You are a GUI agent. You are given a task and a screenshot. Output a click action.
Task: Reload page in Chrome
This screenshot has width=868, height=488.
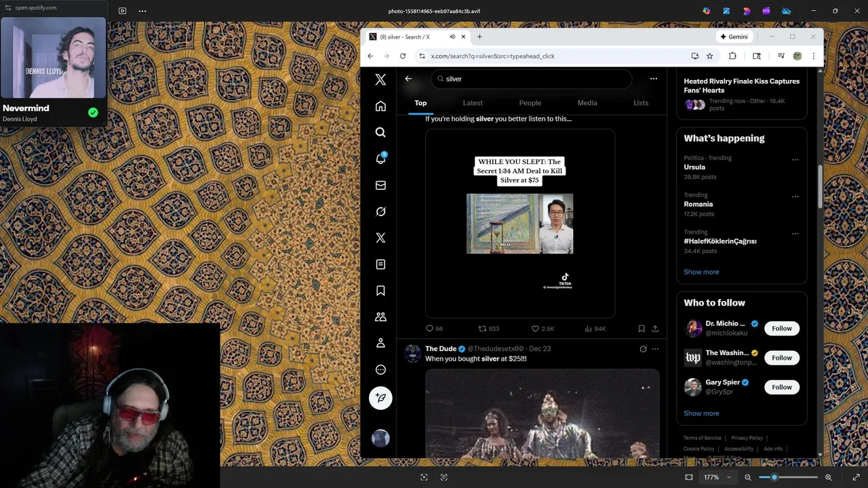coord(403,56)
